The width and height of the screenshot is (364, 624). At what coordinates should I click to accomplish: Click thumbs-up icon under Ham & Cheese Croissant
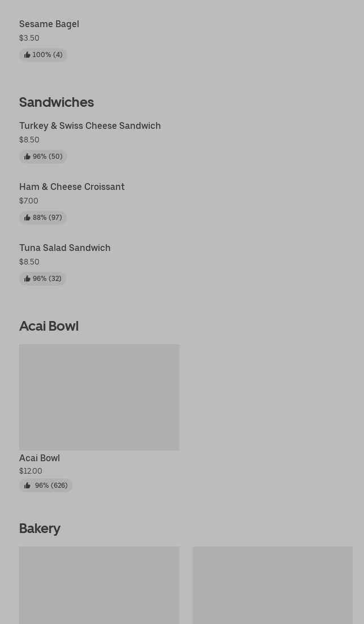[27, 218]
